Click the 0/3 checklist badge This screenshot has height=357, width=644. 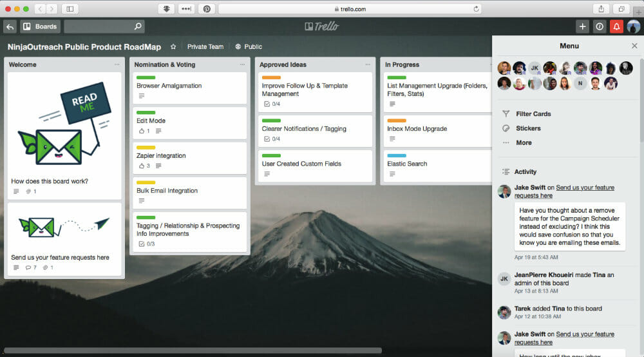[x=147, y=244]
